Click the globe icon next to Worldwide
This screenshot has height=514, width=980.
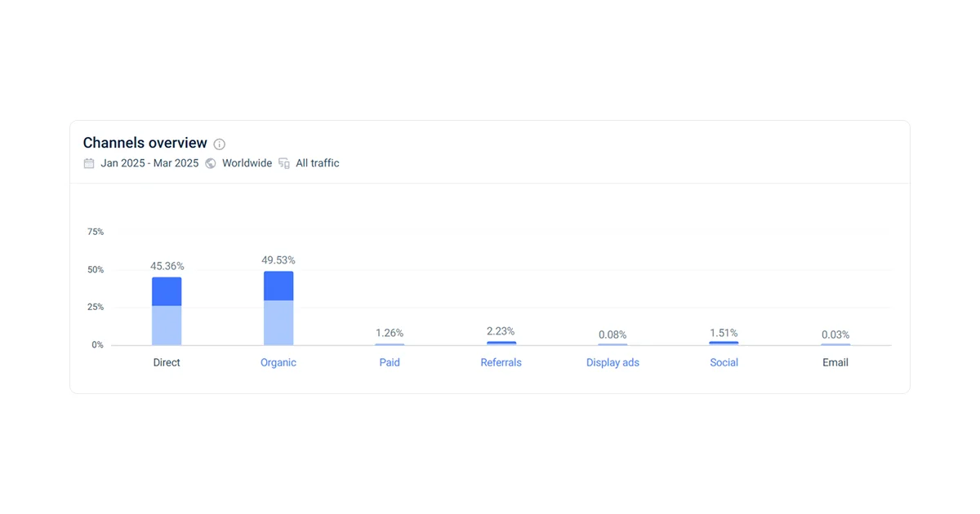pos(211,163)
